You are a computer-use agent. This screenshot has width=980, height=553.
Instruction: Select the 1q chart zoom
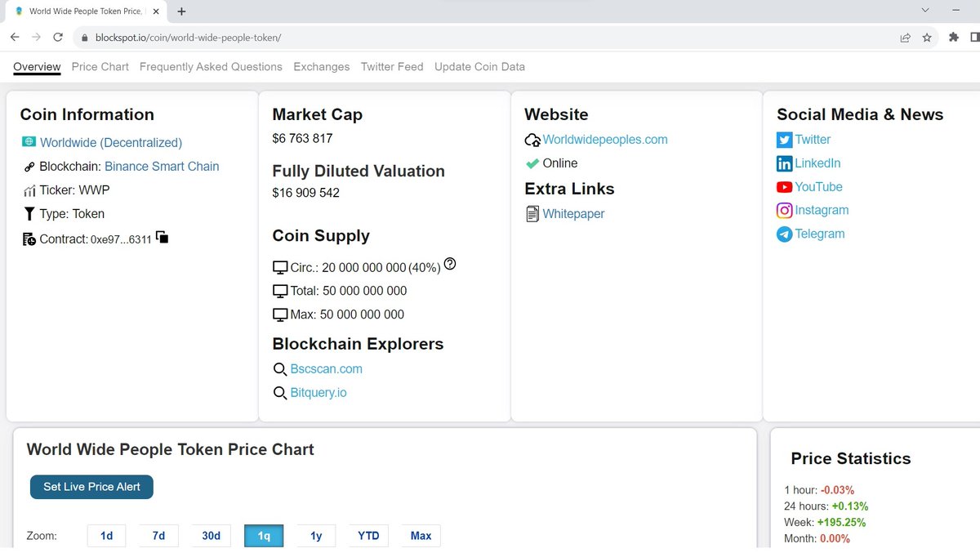pos(264,536)
